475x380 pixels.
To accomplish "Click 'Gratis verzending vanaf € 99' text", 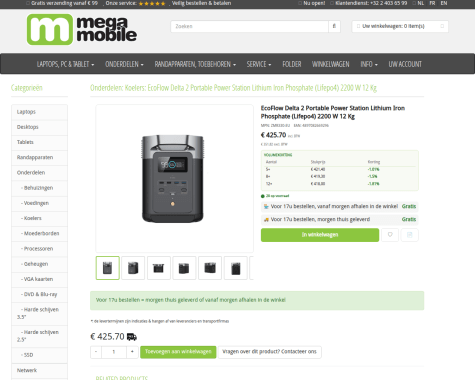I will pyautogui.click(x=64, y=3).
